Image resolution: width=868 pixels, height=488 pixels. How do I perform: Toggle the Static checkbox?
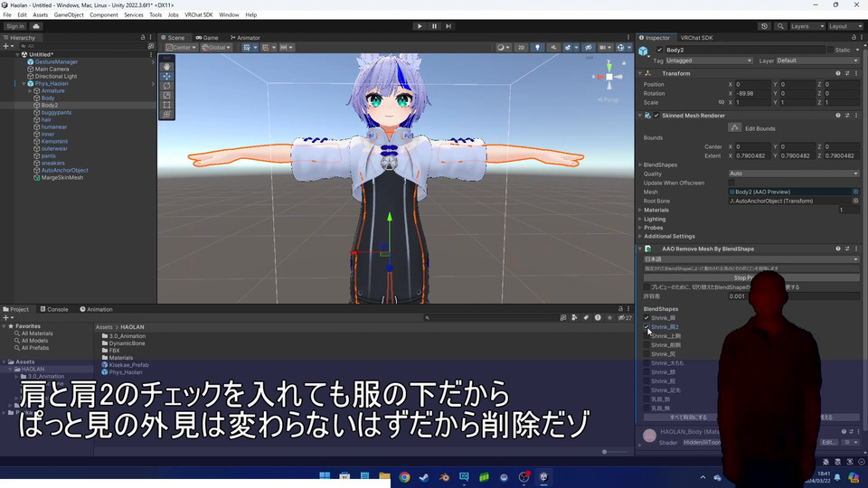tap(830, 50)
